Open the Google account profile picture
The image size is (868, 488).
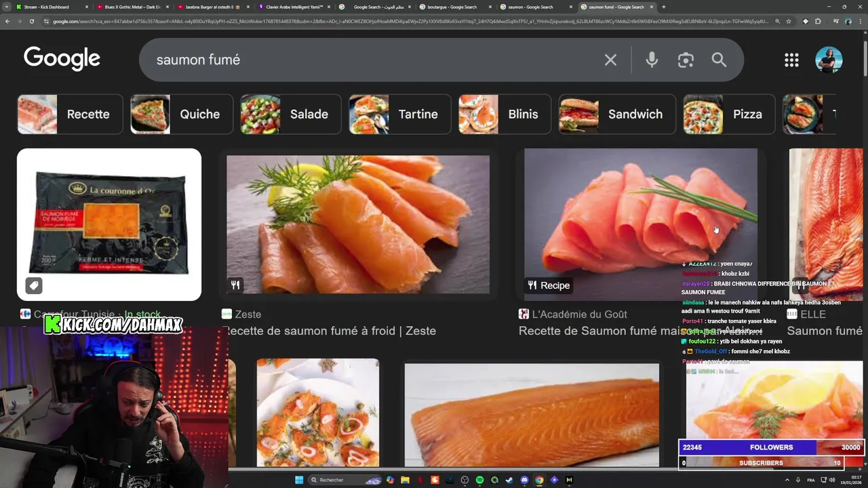pyautogui.click(x=829, y=60)
